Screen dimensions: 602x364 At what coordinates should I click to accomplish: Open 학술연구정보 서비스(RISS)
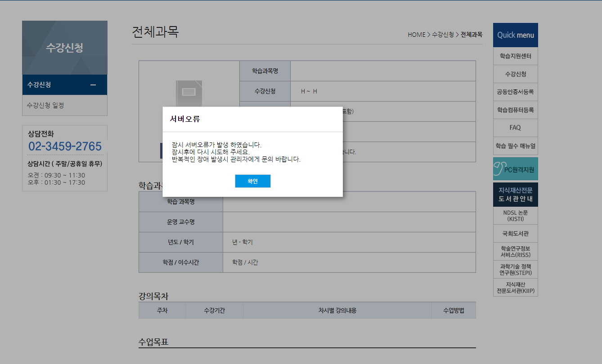point(515,251)
